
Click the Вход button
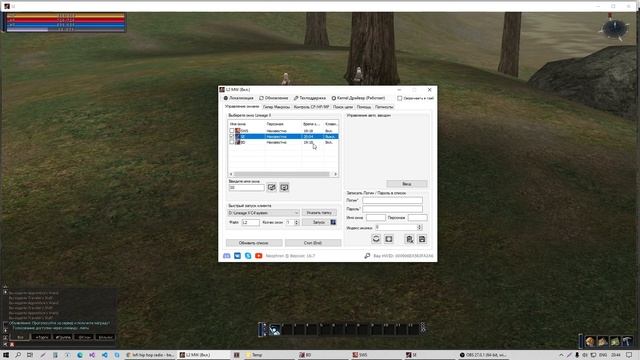click(x=407, y=184)
